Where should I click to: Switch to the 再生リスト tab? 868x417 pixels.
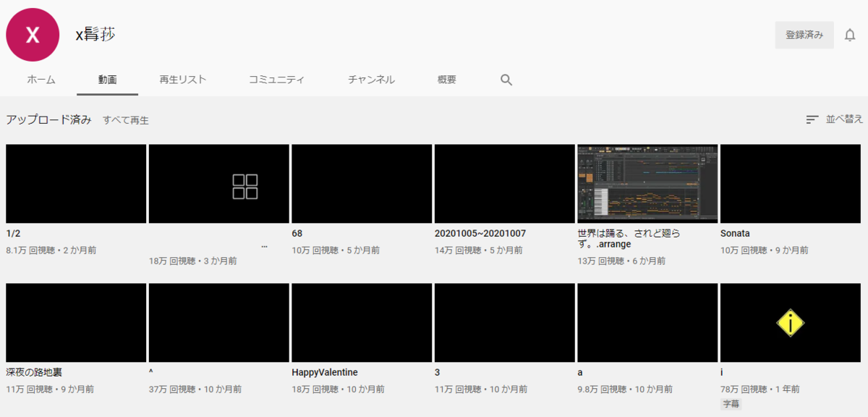pos(183,80)
